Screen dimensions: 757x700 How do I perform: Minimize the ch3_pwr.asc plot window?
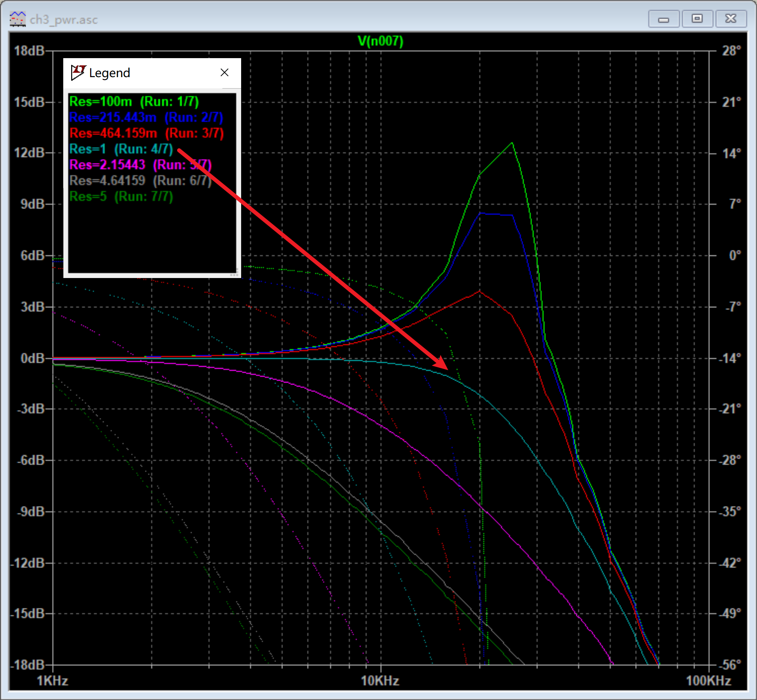[x=664, y=19]
